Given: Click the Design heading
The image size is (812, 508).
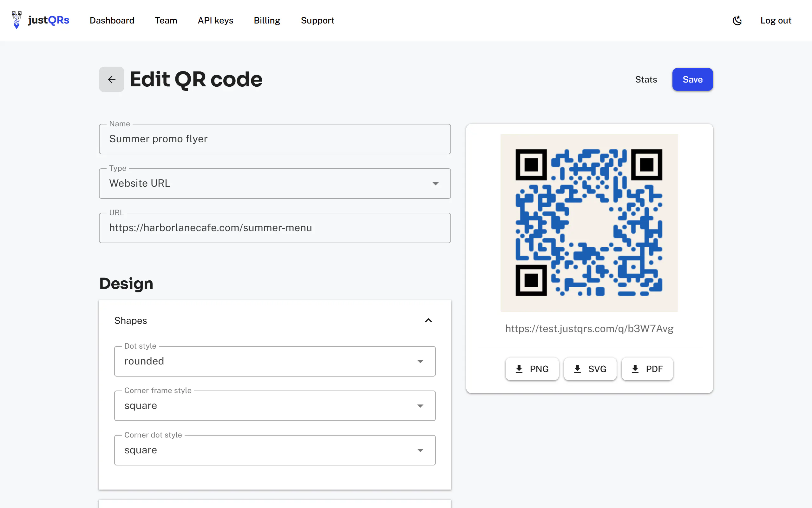Looking at the screenshot, I should [x=126, y=284].
